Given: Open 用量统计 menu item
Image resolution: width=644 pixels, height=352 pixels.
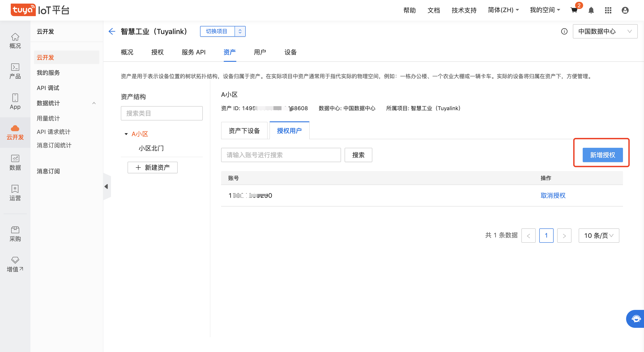Looking at the screenshot, I should pos(48,118).
